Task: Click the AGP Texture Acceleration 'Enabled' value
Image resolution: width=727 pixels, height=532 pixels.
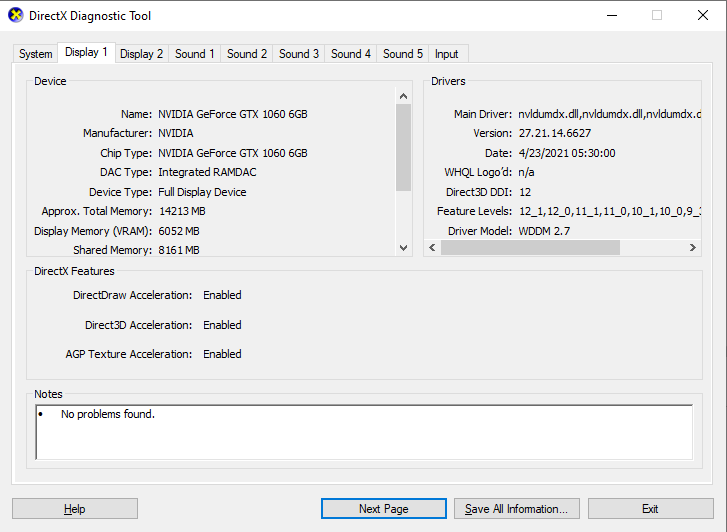Action: click(222, 354)
